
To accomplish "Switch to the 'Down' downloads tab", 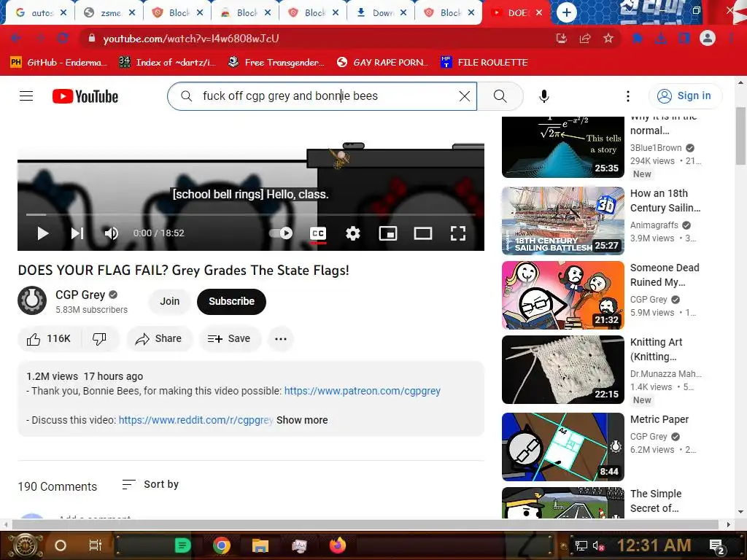I will pos(381,13).
